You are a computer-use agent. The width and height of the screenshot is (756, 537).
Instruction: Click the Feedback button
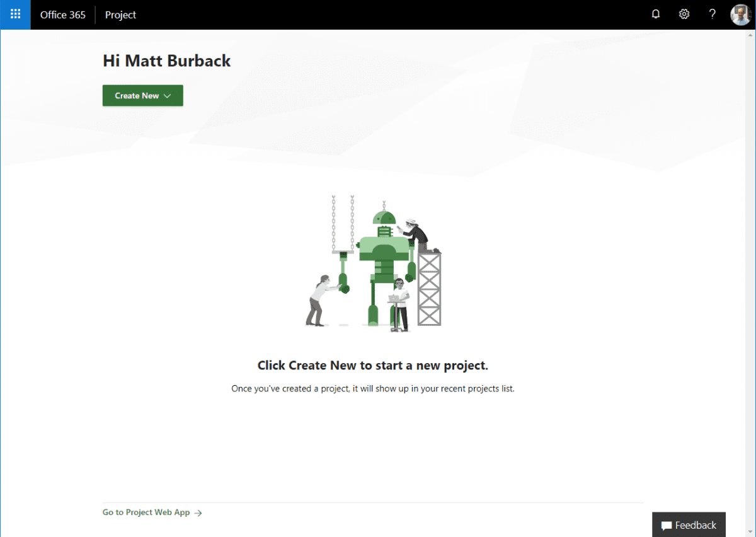[x=689, y=525]
